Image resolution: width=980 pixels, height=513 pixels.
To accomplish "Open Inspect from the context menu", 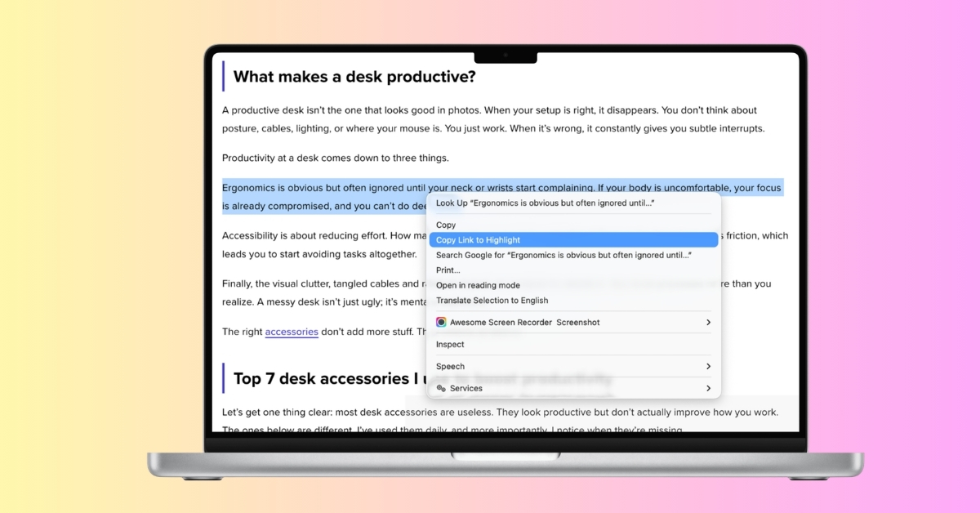I will click(x=450, y=345).
